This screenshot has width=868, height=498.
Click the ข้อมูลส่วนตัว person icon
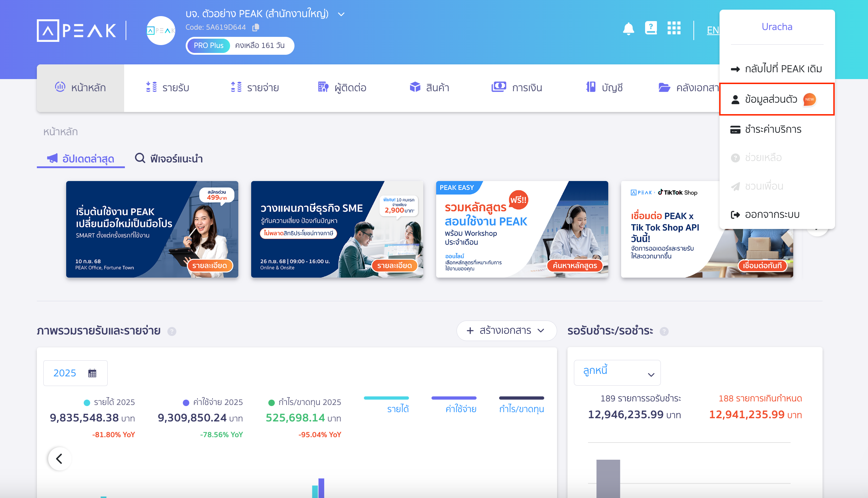735,99
